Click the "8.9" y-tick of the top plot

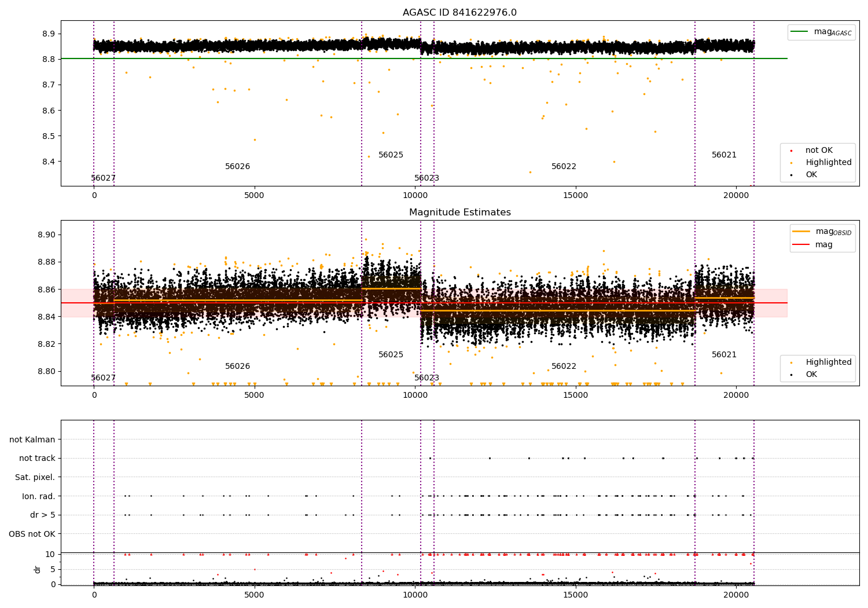[x=49, y=34]
